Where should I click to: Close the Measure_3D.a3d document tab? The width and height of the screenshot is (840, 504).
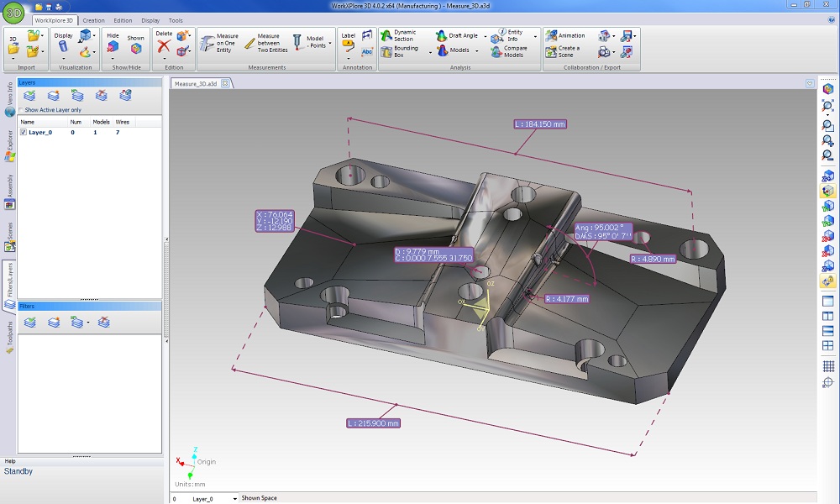(225, 84)
